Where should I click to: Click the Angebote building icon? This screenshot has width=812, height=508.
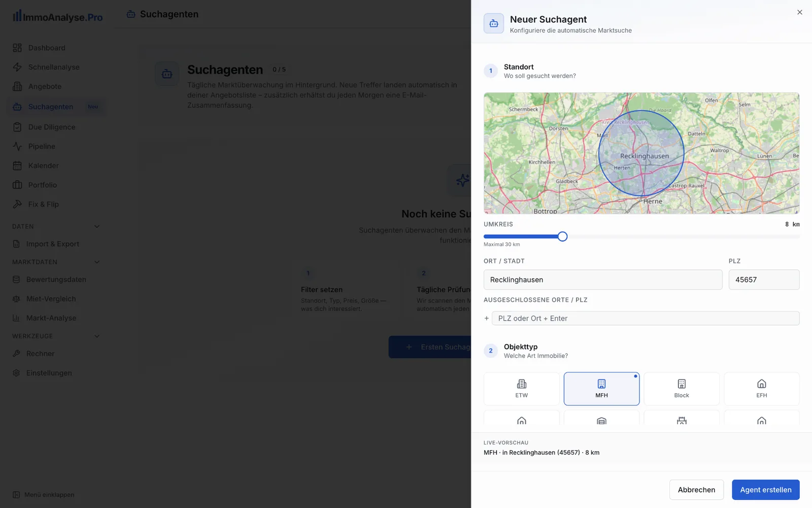tap(17, 86)
